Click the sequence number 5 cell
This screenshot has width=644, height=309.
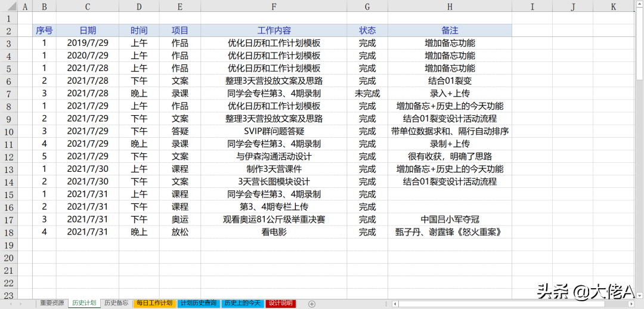pyautogui.click(x=44, y=156)
